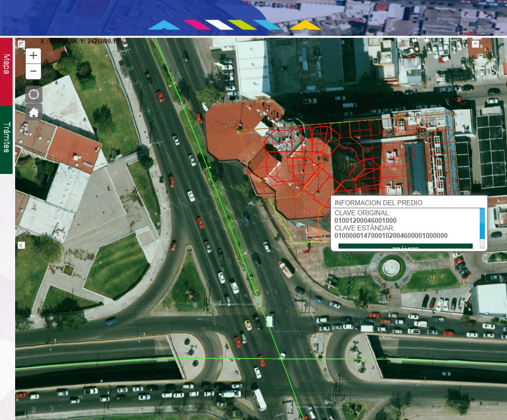Click the X, Y coordinates readout
This screenshot has height=420, width=507.
[x=81, y=41]
